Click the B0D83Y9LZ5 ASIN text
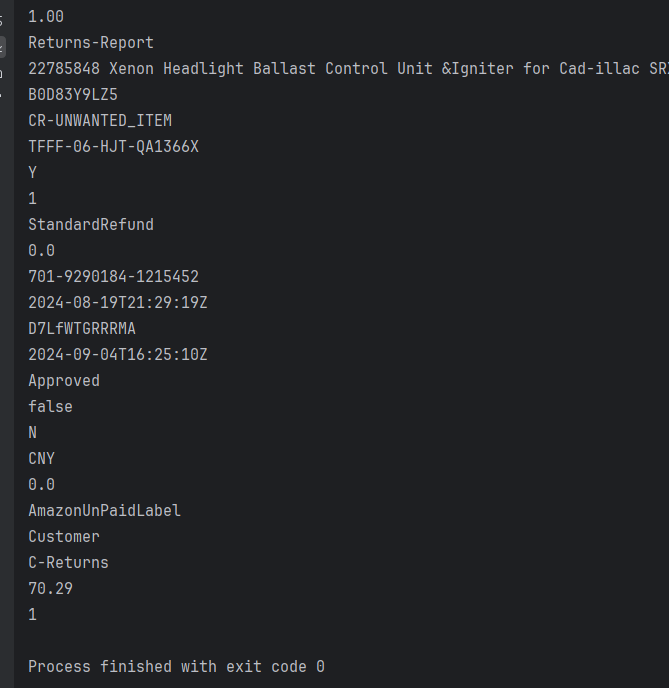The image size is (669, 688). pos(73,95)
